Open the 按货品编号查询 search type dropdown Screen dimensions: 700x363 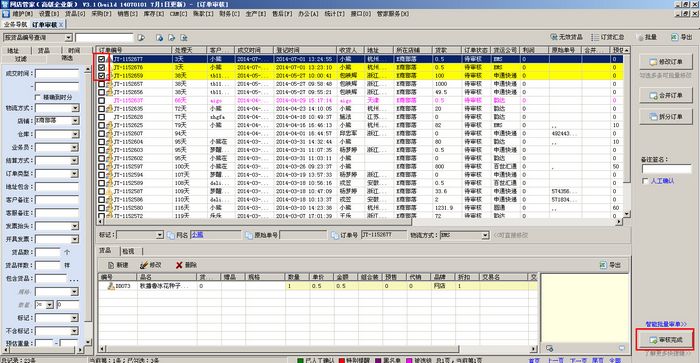(x=68, y=38)
